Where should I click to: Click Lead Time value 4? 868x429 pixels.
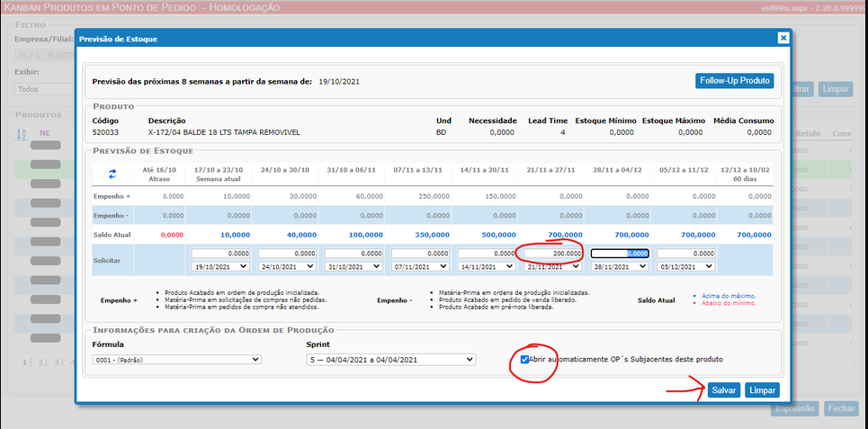(x=562, y=132)
